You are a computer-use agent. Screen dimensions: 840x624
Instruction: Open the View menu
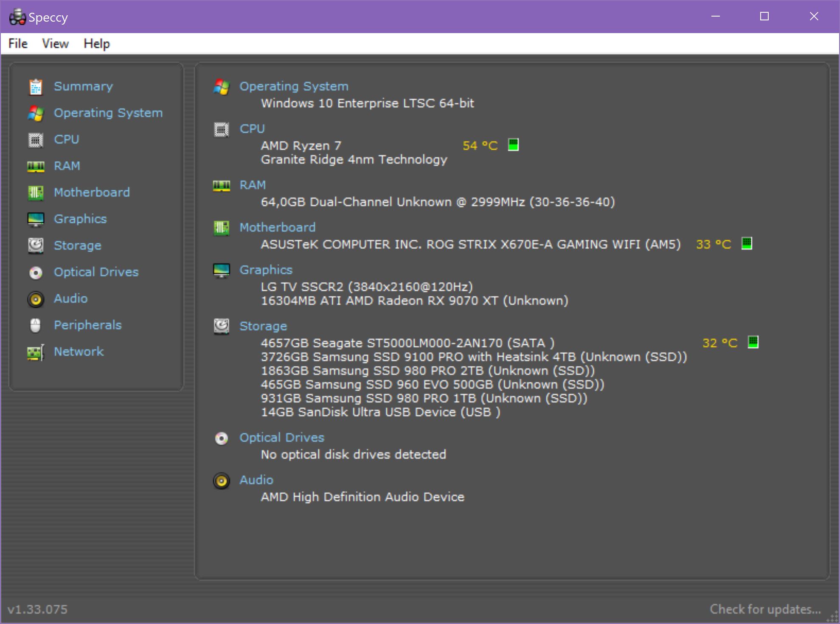point(55,44)
